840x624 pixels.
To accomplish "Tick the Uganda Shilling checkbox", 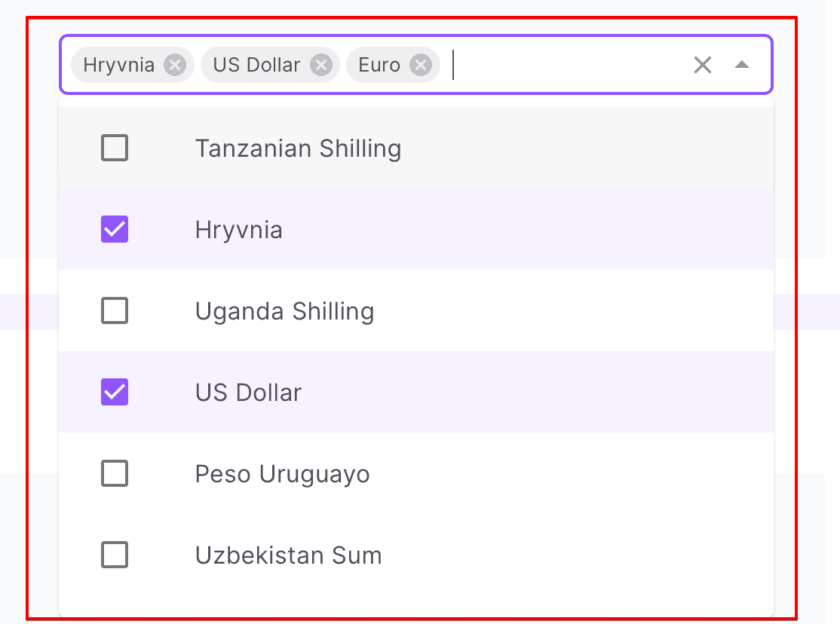I will [x=115, y=311].
